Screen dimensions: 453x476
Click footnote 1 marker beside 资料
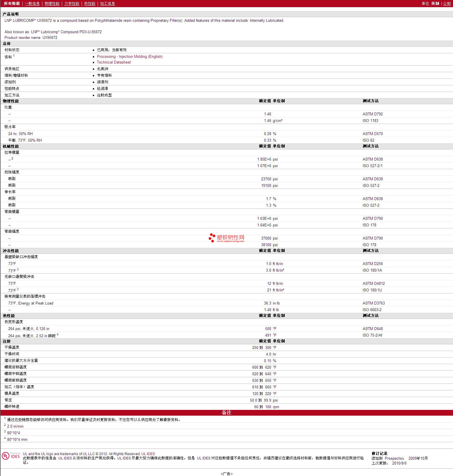coord(14,56)
